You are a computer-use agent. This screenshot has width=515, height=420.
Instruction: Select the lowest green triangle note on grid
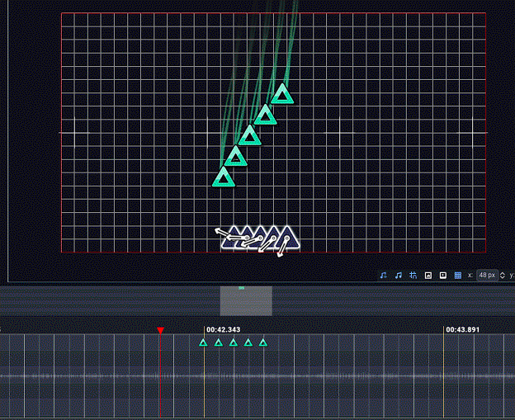[x=224, y=177]
